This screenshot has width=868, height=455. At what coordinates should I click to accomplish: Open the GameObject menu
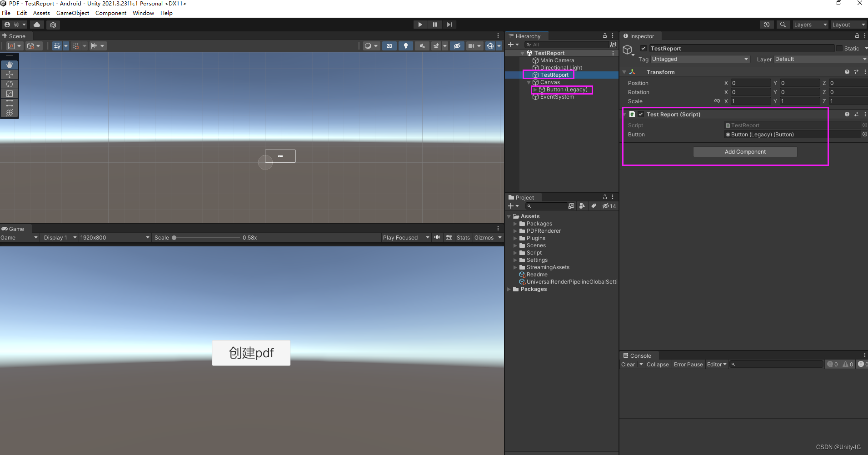tap(73, 13)
